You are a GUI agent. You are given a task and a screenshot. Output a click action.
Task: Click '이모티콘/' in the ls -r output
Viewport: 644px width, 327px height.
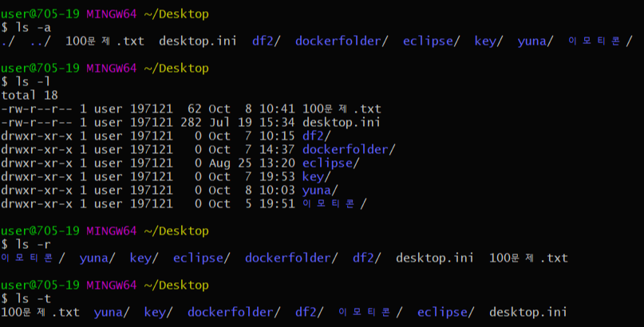(33, 258)
